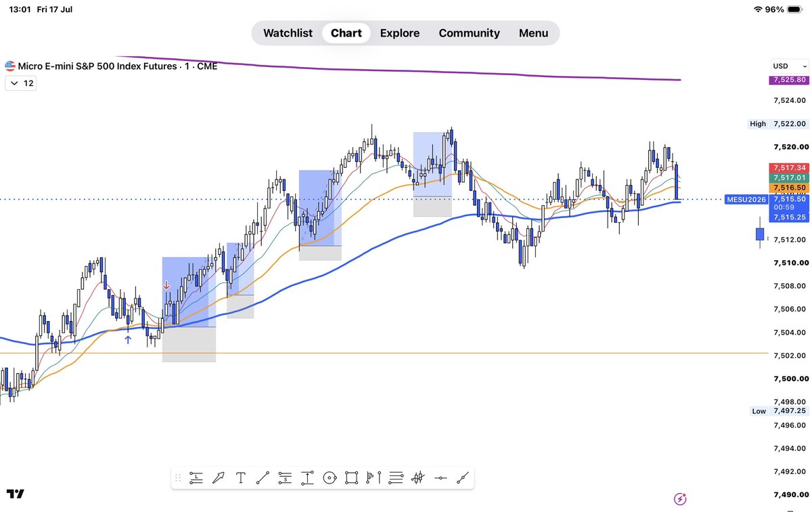Select the trend line tool

point(263,477)
